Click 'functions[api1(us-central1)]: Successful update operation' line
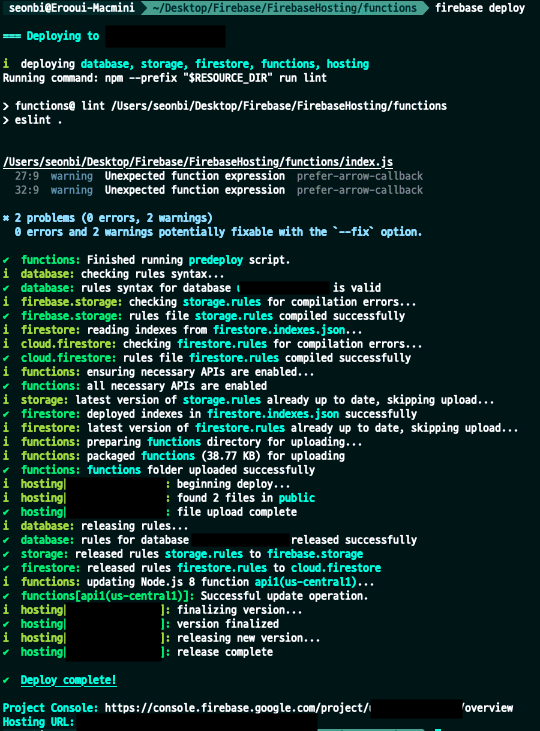This screenshot has width=540, height=731. 185,595
